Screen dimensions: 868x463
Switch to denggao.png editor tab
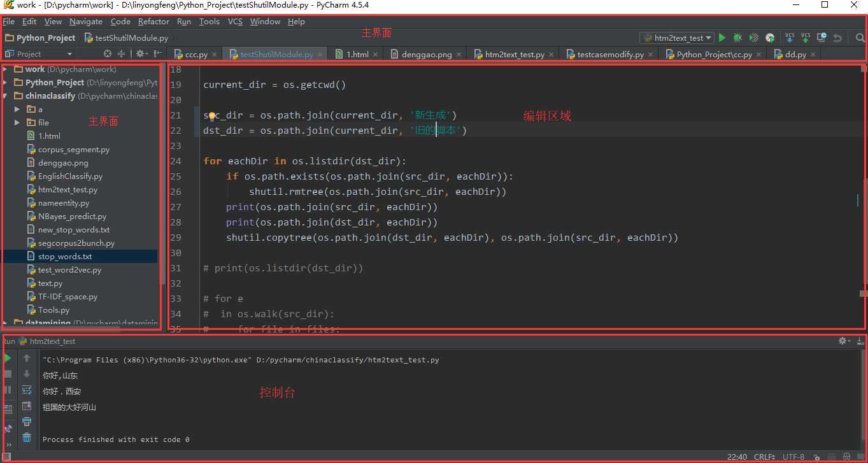(427, 54)
